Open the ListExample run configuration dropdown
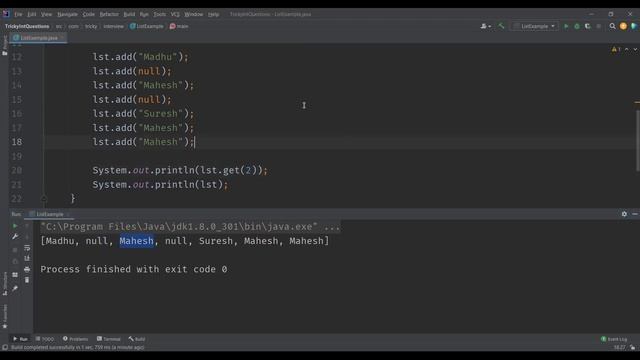This screenshot has width=640, height=360. point(535,26)
